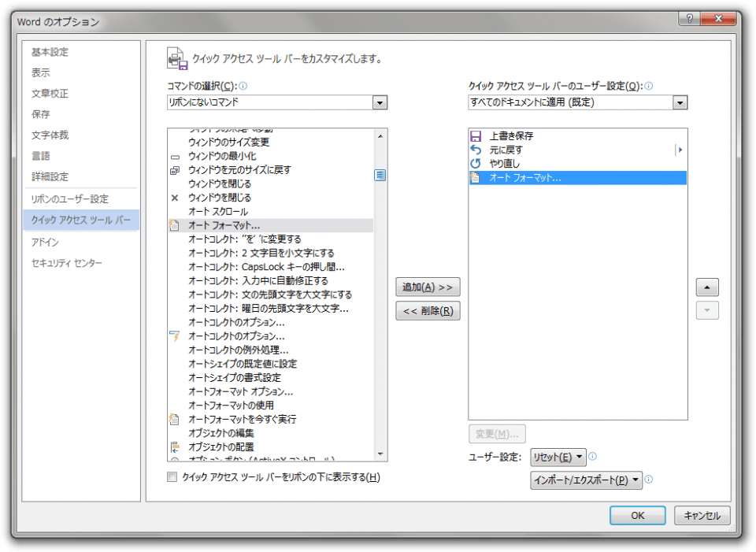
Task: Select オートシェイプの既定値に設定 entry
Action: tap(270, 364)
